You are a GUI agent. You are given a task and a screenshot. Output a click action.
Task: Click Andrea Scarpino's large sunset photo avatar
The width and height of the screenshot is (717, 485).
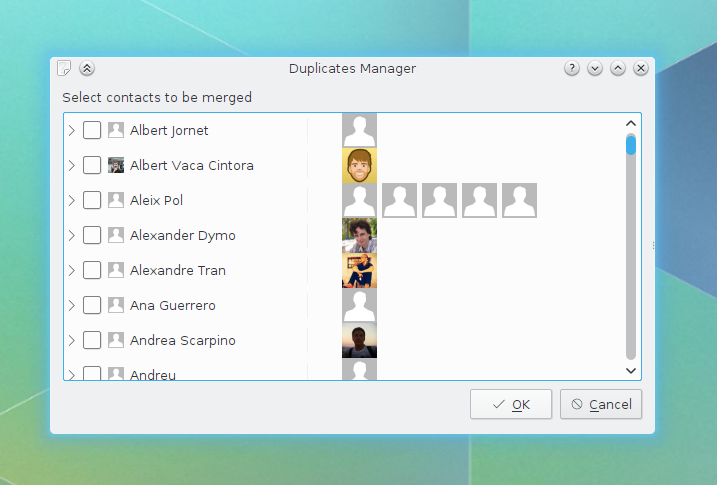tap(359, 340)
